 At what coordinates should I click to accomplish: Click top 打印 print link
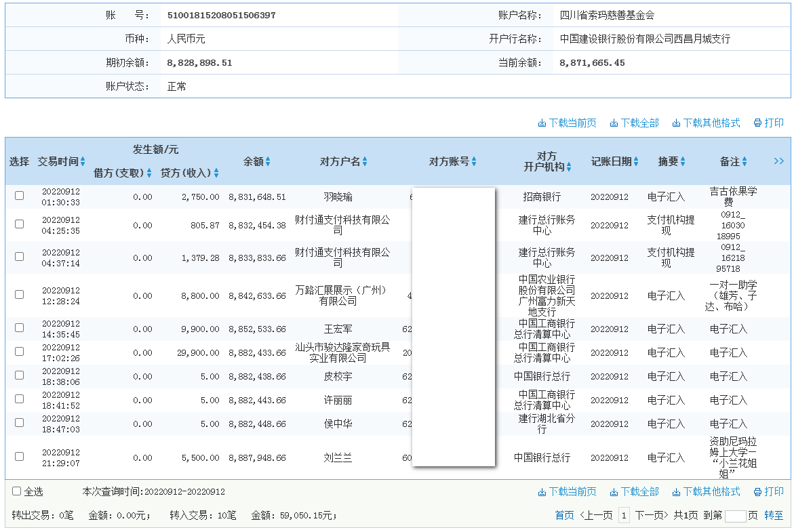[x=769, y=123]
